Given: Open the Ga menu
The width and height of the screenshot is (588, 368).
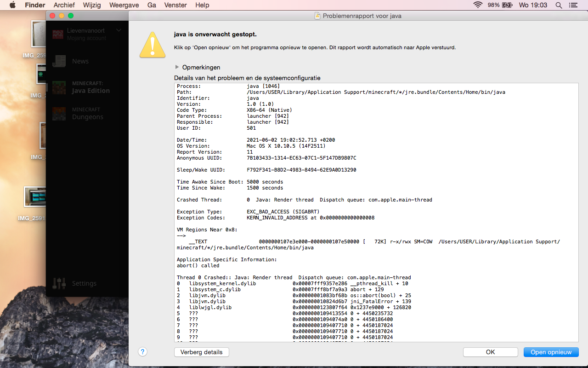Looking at the screenshot, I should [x=152, y=5].
